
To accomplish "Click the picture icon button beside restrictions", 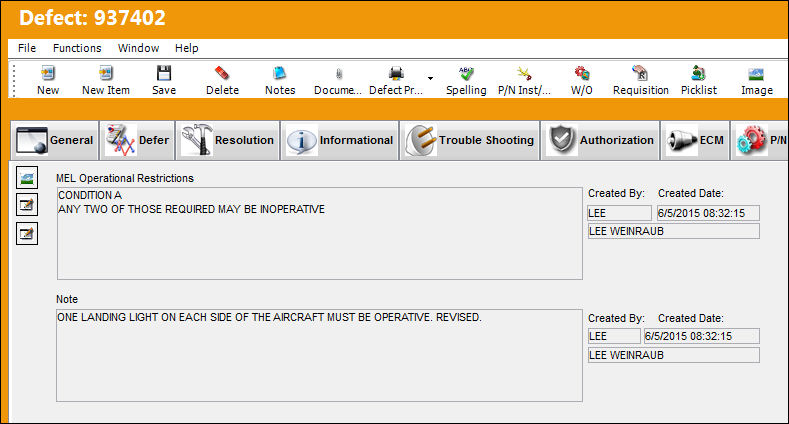I will point(27,178).
